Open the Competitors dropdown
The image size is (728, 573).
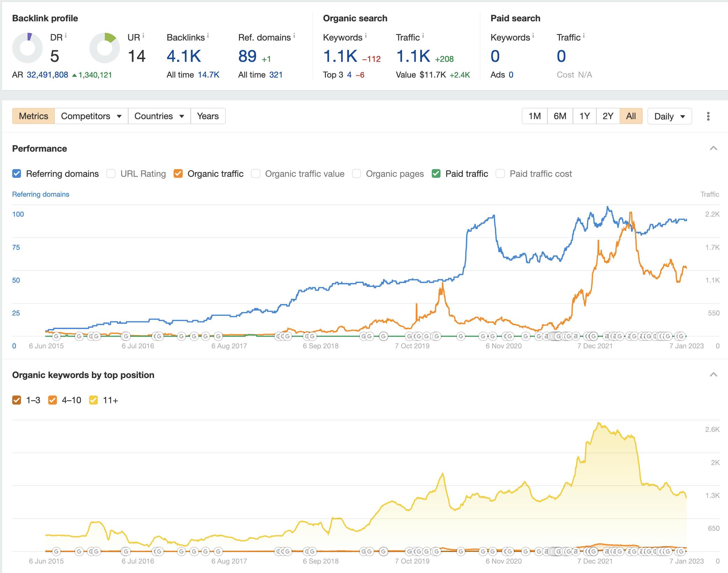coord(91,116)
